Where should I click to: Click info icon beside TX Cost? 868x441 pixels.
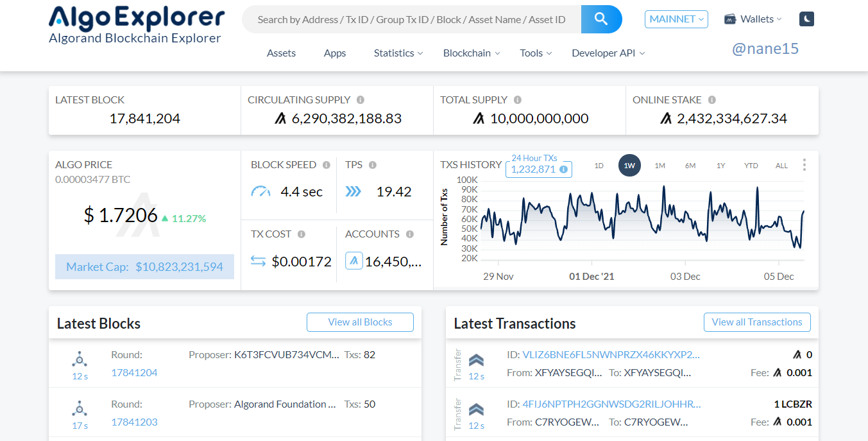302,234
